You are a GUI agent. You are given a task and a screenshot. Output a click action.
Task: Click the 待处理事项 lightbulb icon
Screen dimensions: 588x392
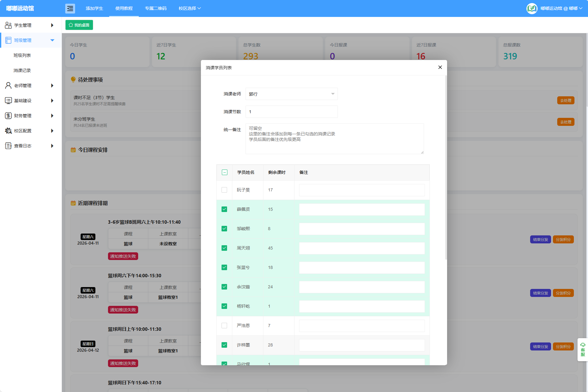pyautogui.click(x=73, y=80)
